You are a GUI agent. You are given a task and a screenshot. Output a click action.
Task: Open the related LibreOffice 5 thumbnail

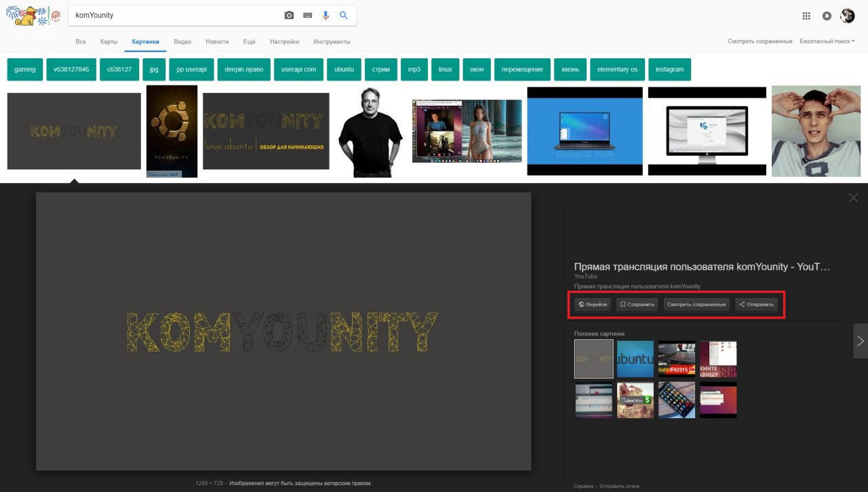[x=635, y=400]
